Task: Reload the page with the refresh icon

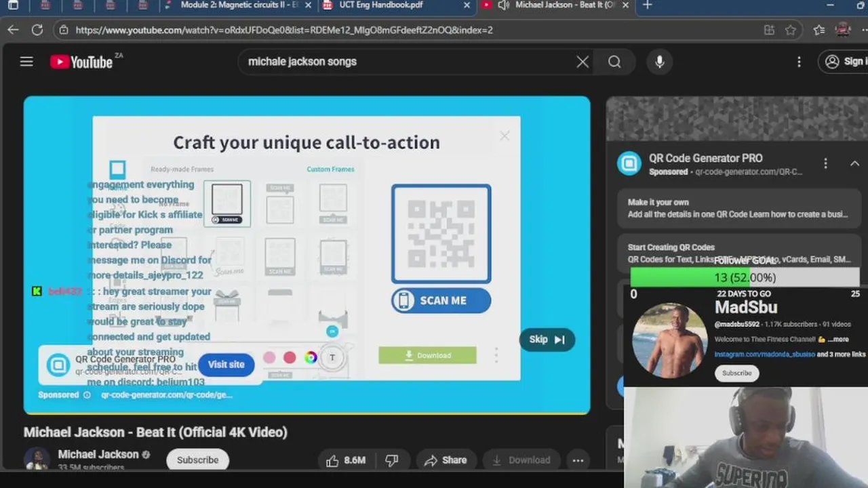Action: point(37,30)
